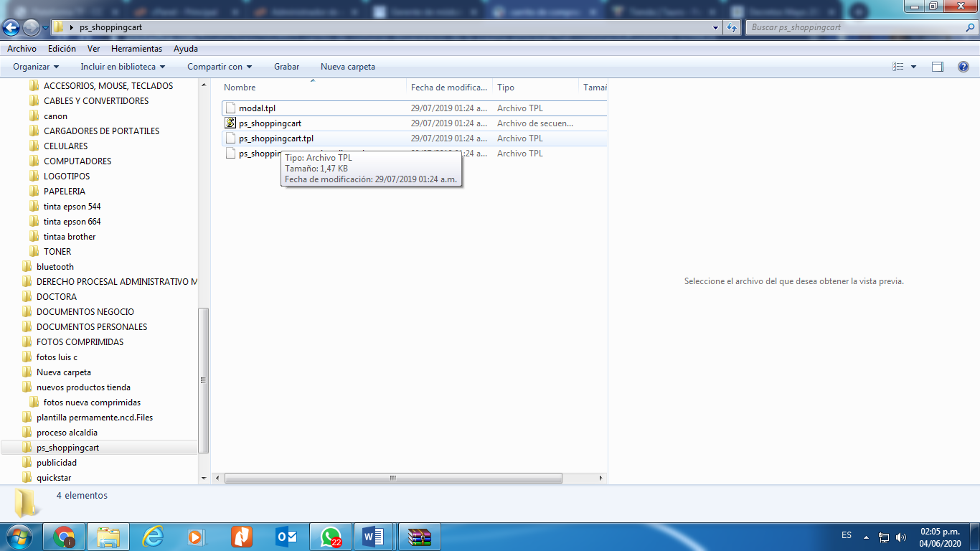Open Compartir con dropdown
The width and height of the screenshot is (980, 551).
tap(220, 67)
